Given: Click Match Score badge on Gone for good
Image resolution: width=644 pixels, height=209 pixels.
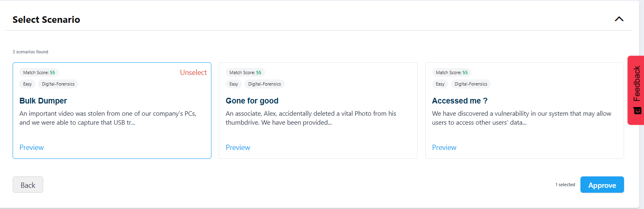Looking at the screenshot, I should point(245,73).
